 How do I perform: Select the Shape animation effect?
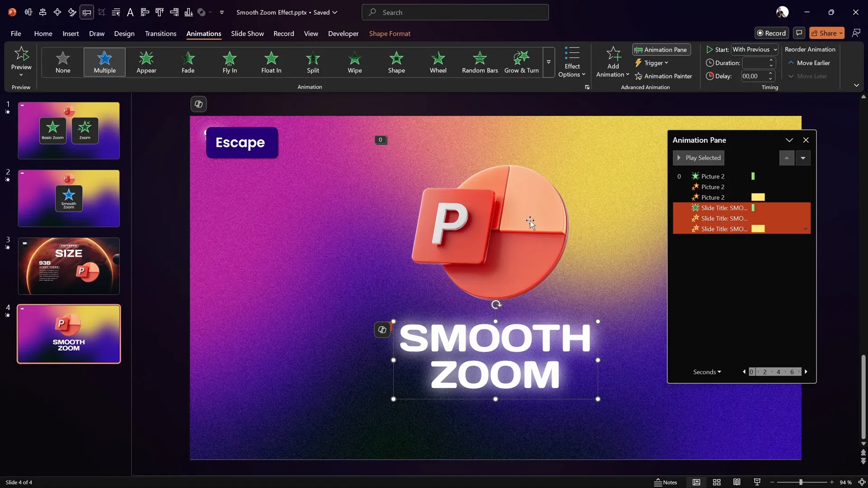pyautogui.click(x=396, y=62)
